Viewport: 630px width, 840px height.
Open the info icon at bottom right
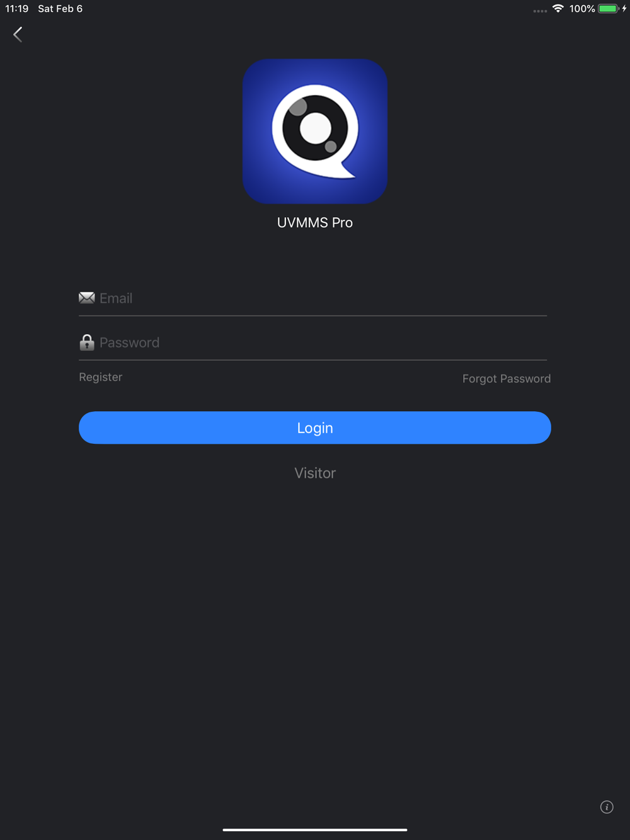[607, 807]
